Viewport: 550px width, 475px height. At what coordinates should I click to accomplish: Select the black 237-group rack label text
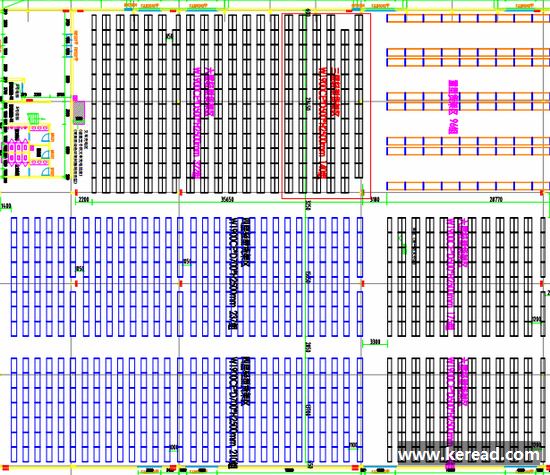[233, 273]
